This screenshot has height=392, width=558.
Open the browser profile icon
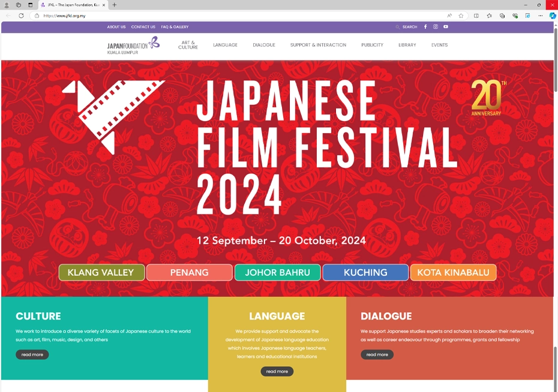tap(7, 5)
